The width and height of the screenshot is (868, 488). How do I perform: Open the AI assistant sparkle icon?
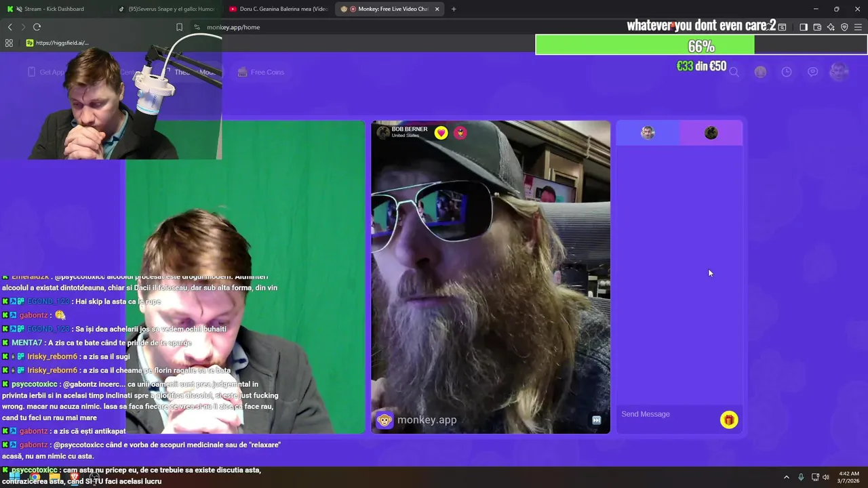pos(831,27)
